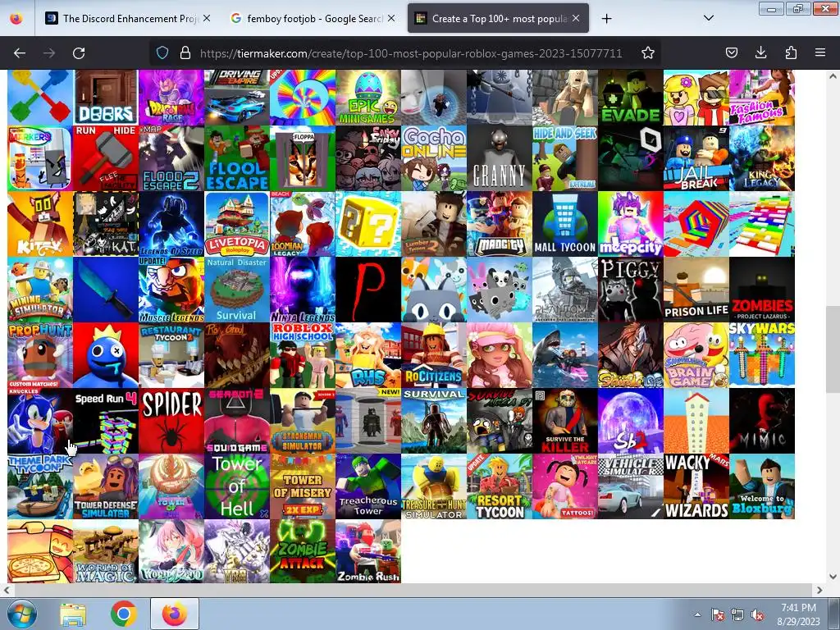Screen dimensions: 840x630
Task: Select the SkyWars game thumbnail
Action: (762, 355)
